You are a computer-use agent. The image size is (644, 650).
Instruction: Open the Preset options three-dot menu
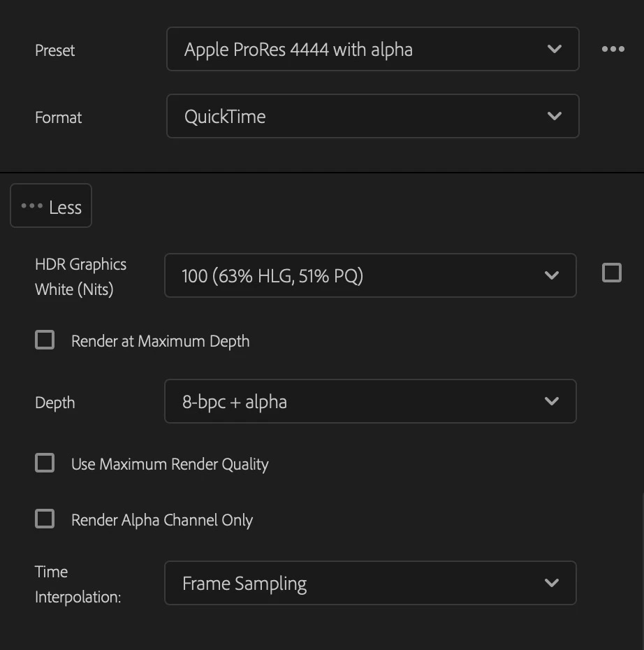[613, 49]
